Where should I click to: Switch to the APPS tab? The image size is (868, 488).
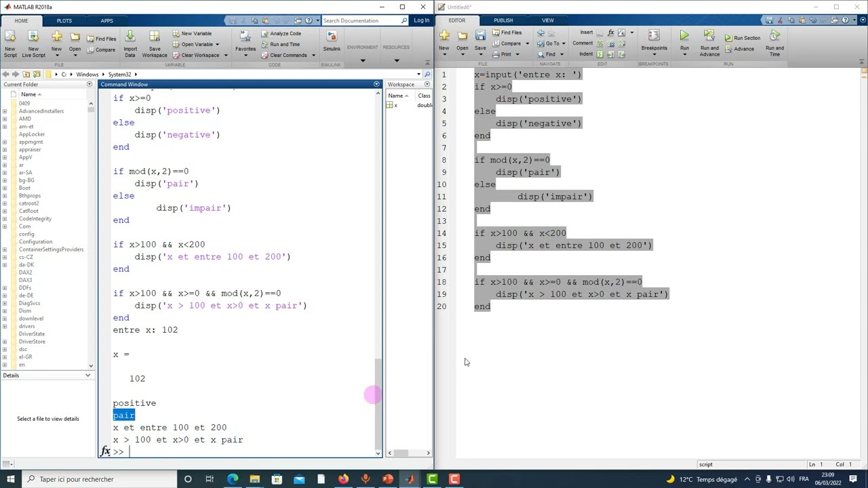(x=106, y=20)
